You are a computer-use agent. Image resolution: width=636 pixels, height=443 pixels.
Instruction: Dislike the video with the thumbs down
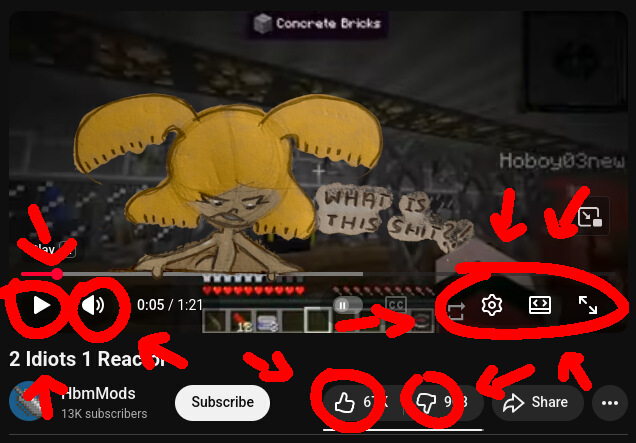tap(427, 403)
